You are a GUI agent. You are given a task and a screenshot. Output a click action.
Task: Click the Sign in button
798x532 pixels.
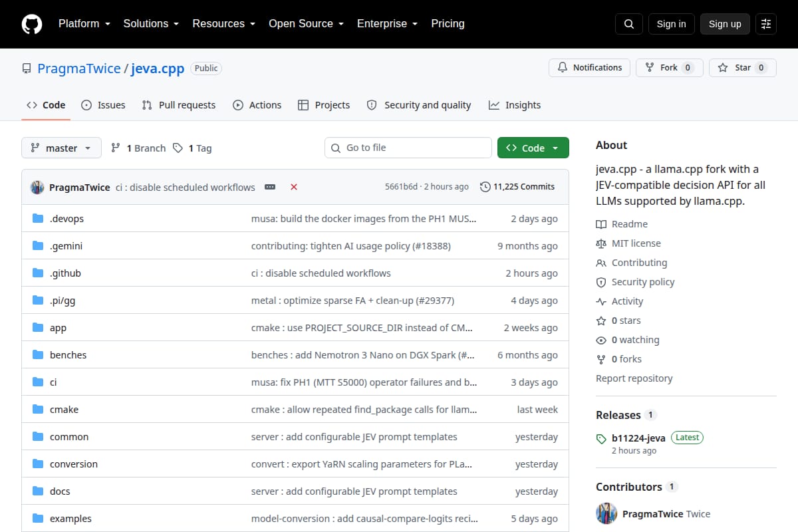(671, 24)
